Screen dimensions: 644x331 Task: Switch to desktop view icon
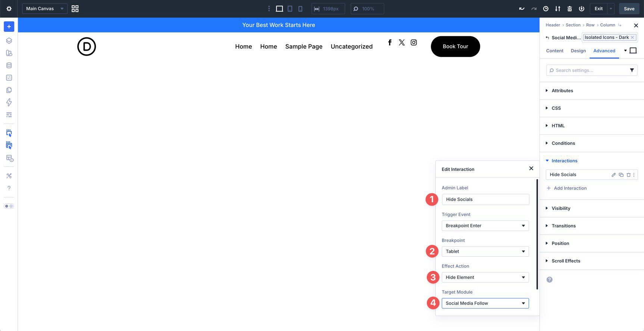279,9
